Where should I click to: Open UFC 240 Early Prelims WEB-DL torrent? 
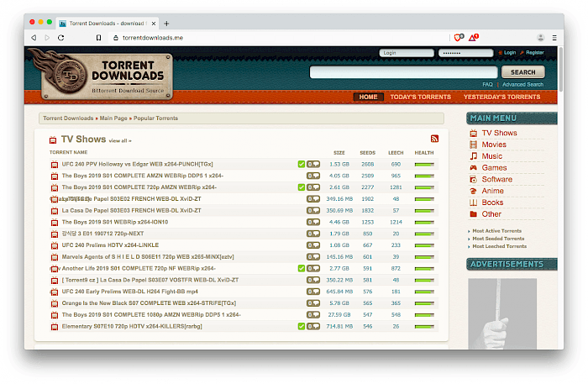(x=129, y=292)
